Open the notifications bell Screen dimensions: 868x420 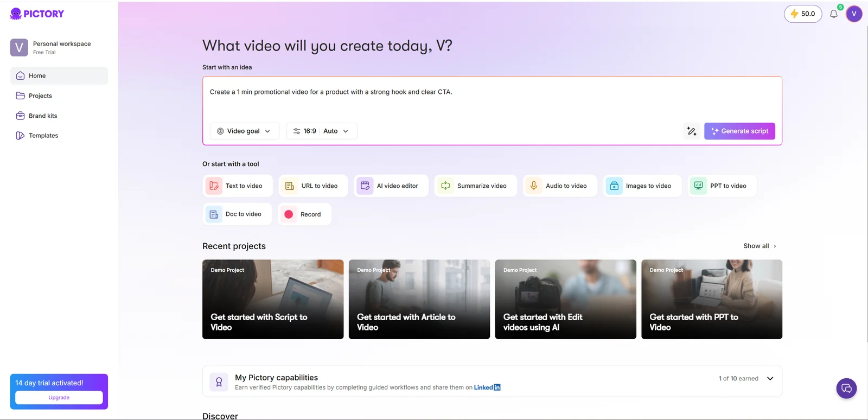(834, 14)
